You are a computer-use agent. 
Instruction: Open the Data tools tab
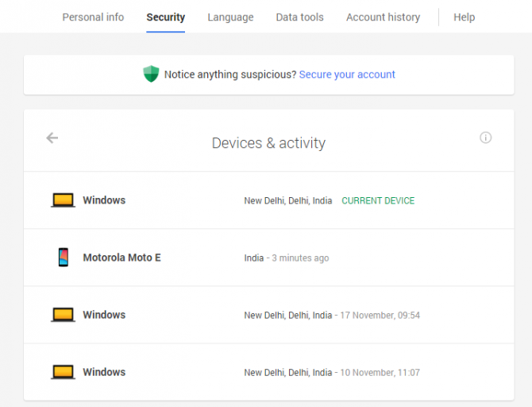tap(299, 17)
